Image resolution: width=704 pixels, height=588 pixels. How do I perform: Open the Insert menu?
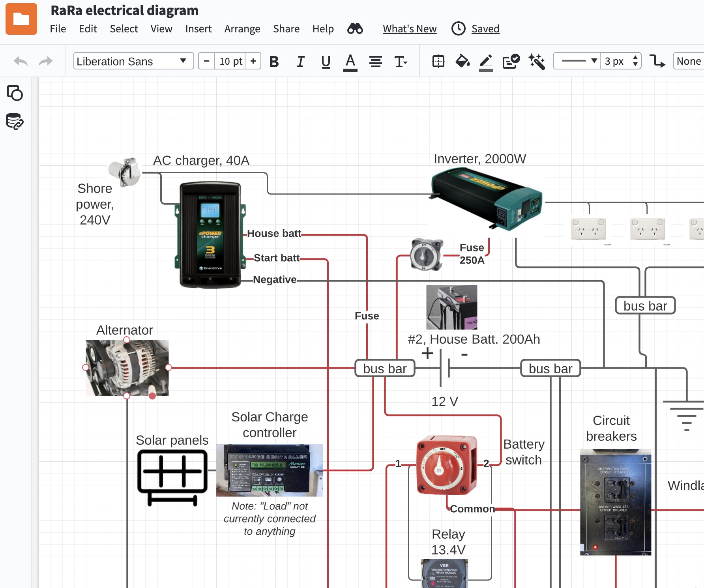[x=198, y=29]
